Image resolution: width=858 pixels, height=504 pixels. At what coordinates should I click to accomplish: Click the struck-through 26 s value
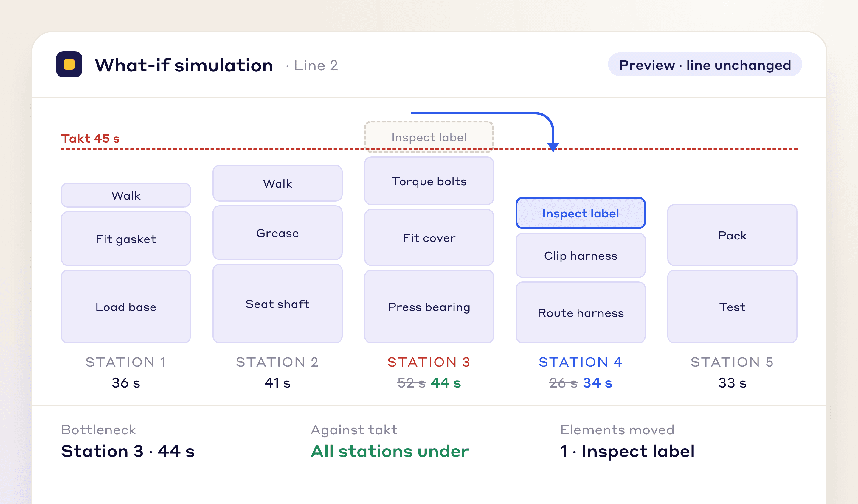coord(563,383)
